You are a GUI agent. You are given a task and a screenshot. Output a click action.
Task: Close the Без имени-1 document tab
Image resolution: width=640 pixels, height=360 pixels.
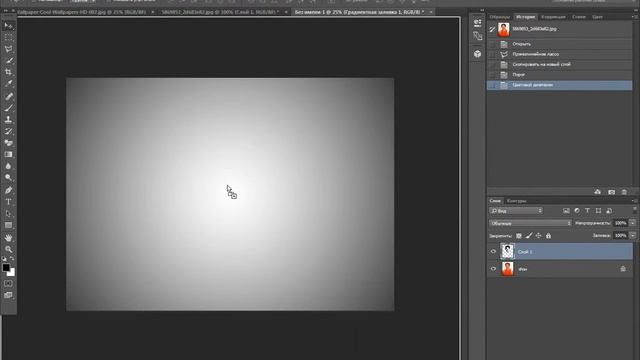click(x=431, y=12)
